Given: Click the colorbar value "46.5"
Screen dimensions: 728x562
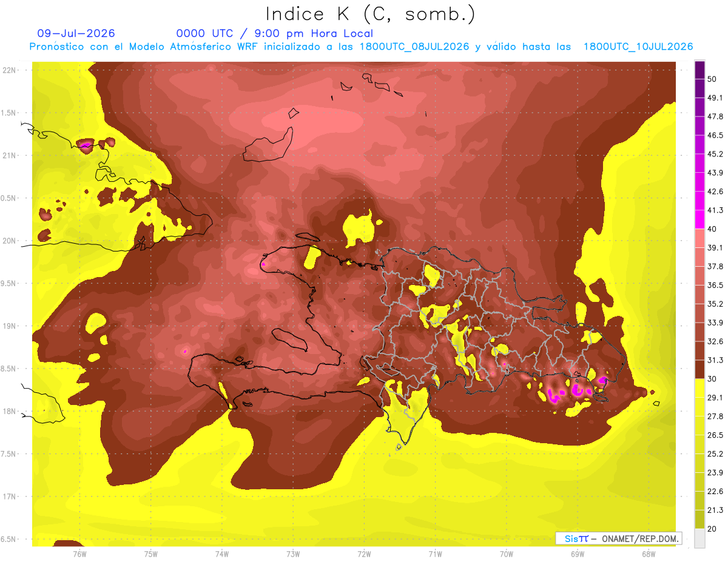Looking at the screenshot, I should (715, 136).
